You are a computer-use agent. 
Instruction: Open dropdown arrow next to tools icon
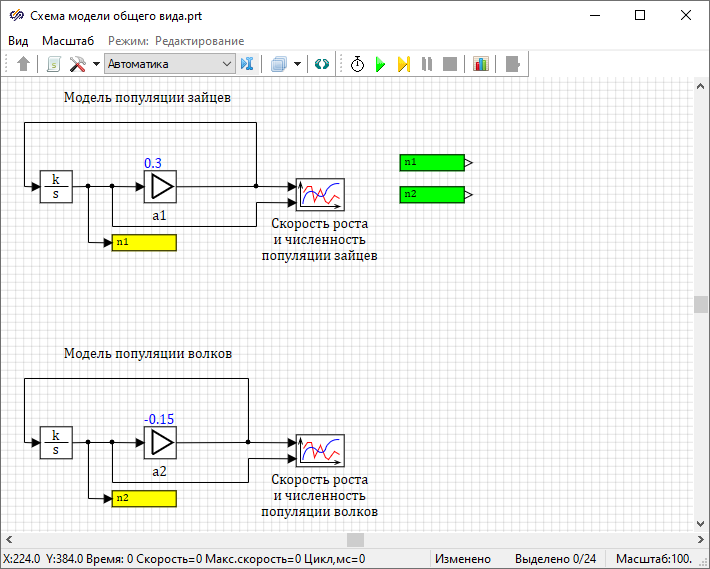96,64
